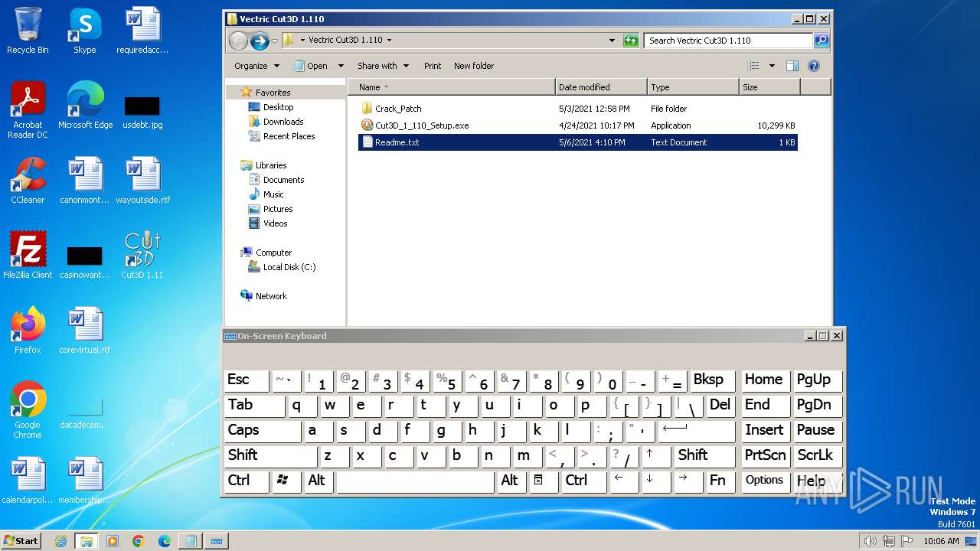980x551 pixels.
Task: Expand the views options dropdown arrow
Action: [772, 66]
